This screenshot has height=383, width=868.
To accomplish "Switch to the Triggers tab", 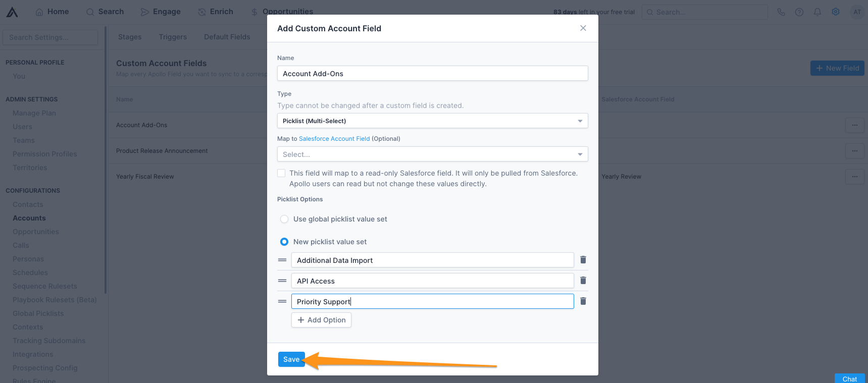I will 173,36.
